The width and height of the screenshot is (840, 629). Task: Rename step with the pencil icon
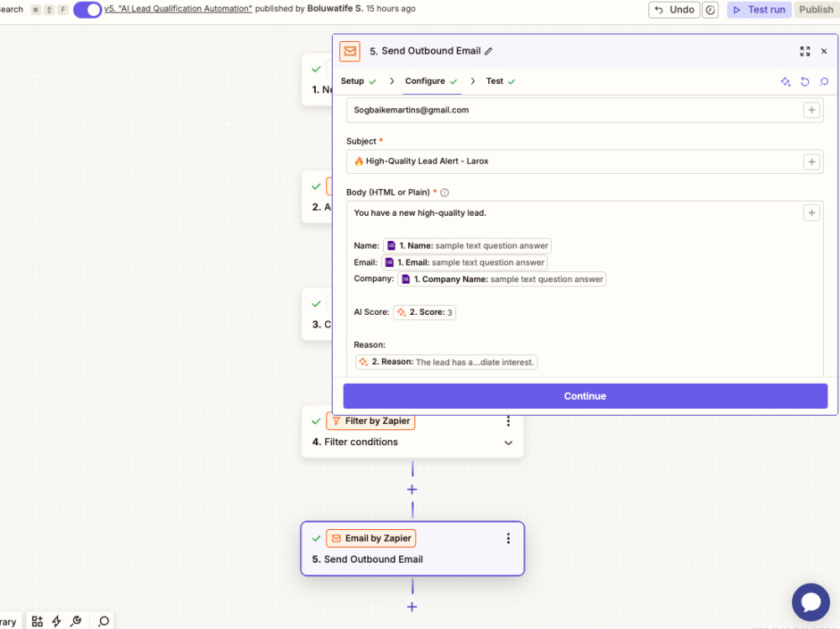(489, 51)
